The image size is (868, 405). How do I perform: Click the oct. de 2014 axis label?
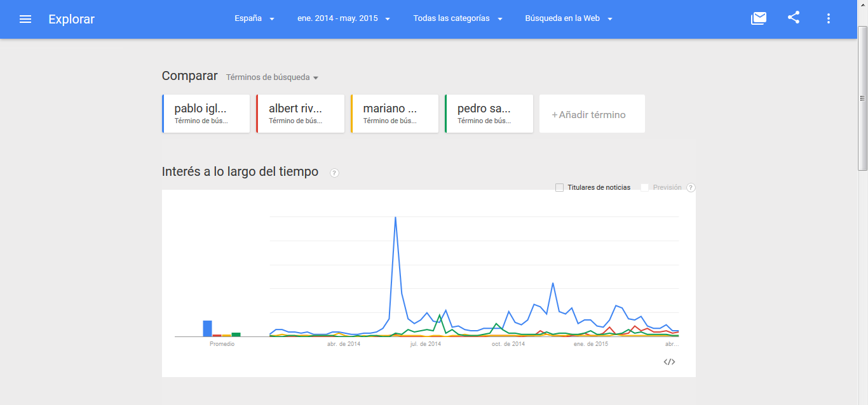click(x=508, y=344)
